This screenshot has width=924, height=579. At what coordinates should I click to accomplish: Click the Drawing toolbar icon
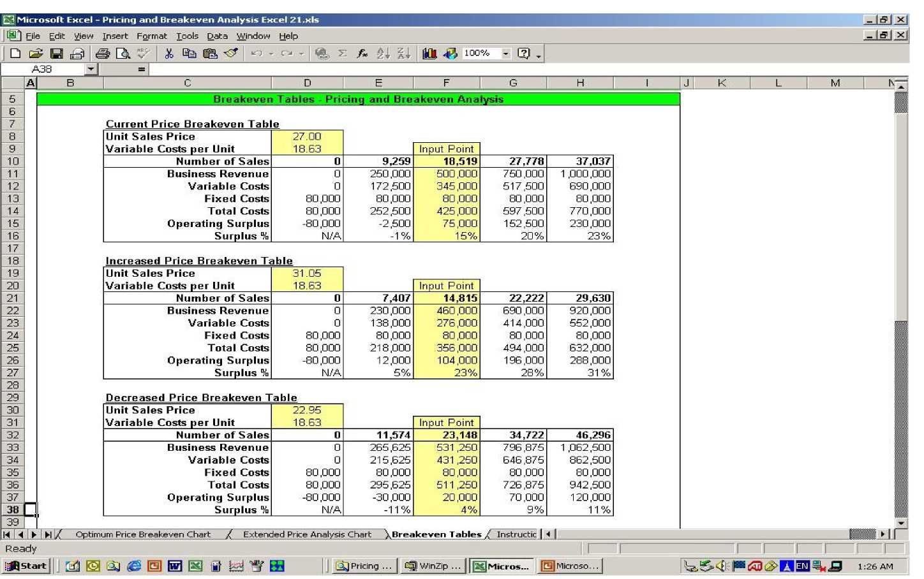(451, 54)
